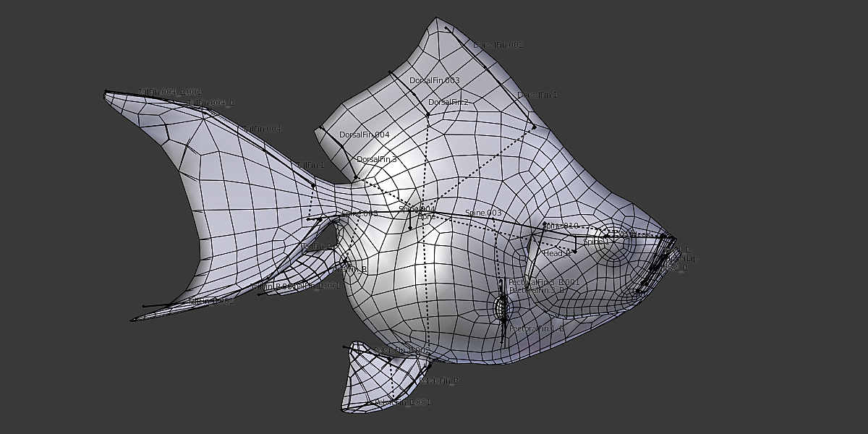Pick the TailFin.004 bone label
Image resolution: width=868 pixels, height=434 pixels.
pos(261,129)
